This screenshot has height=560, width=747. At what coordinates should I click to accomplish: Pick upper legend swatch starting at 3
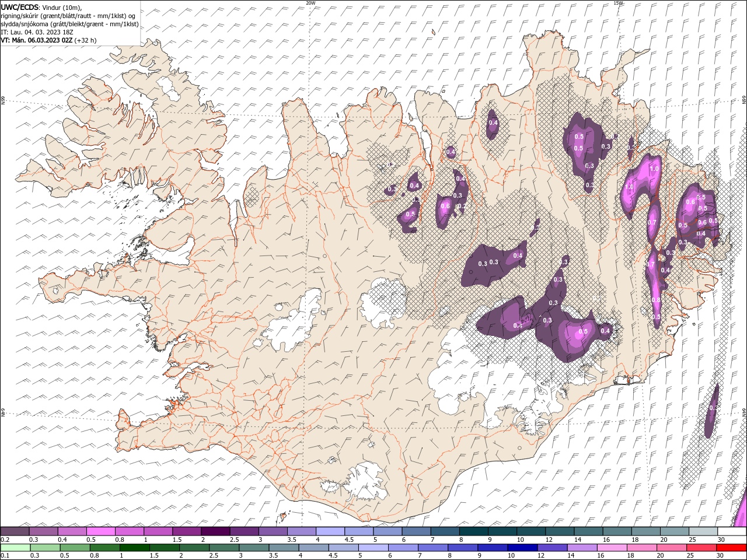[273, 531]
